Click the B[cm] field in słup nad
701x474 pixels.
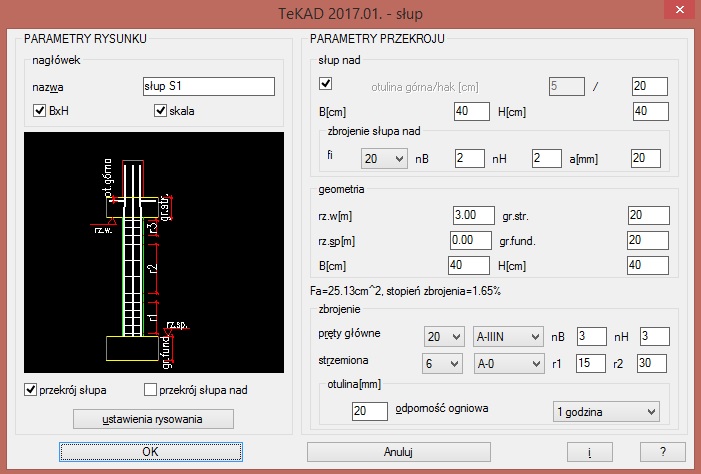pyautogui.click(x=472, y=111)
